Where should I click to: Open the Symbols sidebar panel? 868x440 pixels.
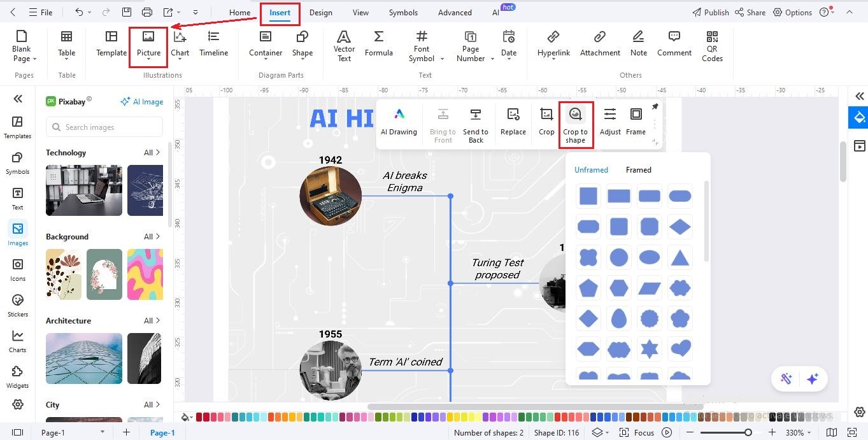[x=17, y=163]
